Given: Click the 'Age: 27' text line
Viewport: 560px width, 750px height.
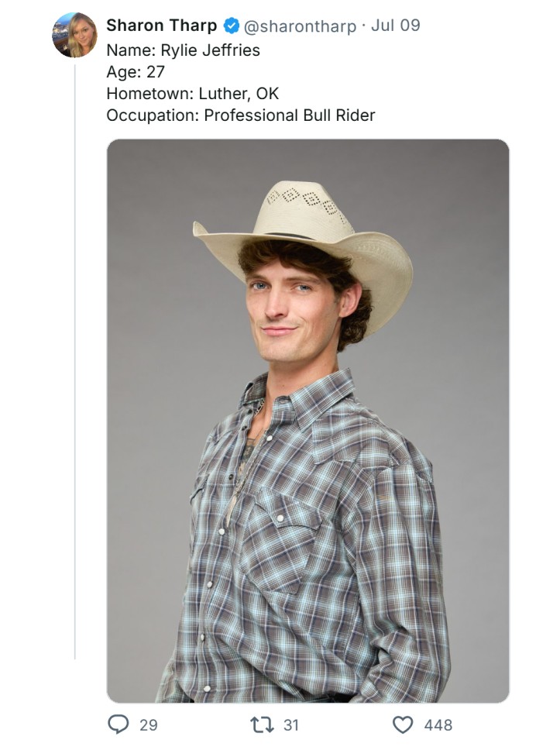Looking at the screenshot, I should pos(136,72).
